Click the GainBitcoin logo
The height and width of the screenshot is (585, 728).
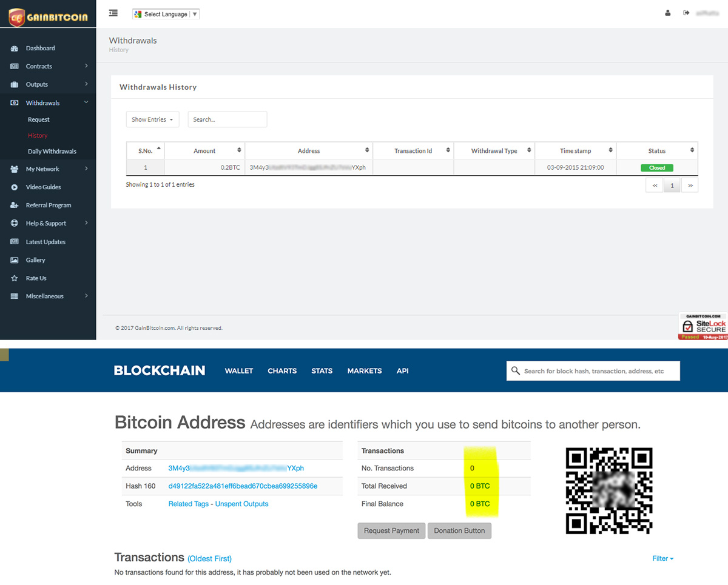(x=48, y=18)
